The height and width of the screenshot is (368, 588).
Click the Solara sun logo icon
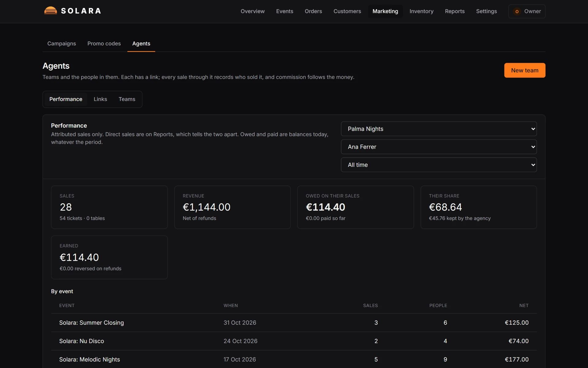pyautogui.click(x=51, y=11)
